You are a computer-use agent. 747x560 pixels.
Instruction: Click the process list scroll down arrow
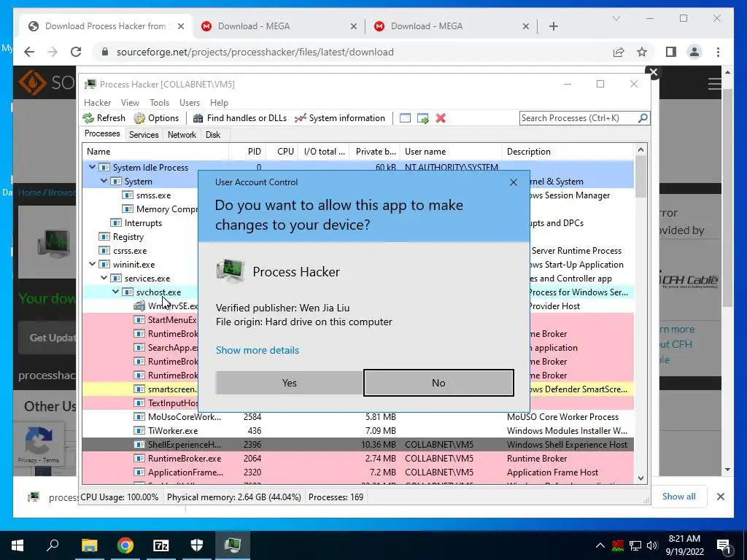tap(640, 478)
